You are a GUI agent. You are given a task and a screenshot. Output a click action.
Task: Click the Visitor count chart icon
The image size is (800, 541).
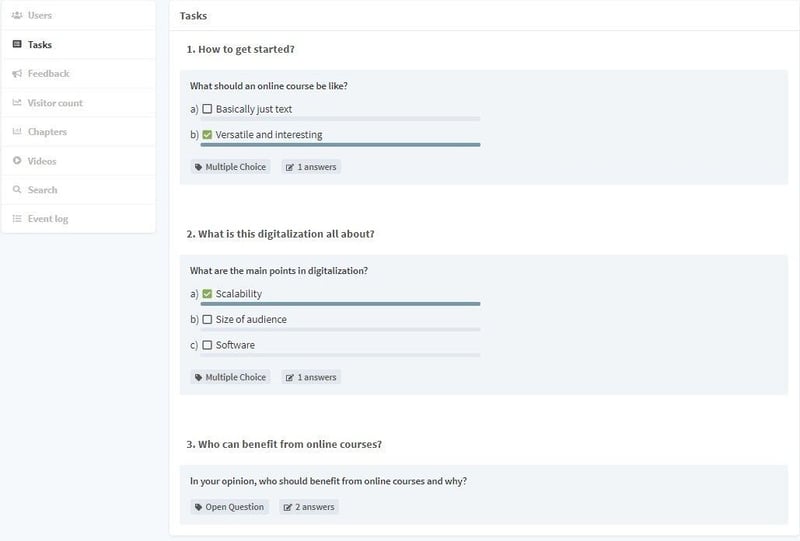click(17, 103)
